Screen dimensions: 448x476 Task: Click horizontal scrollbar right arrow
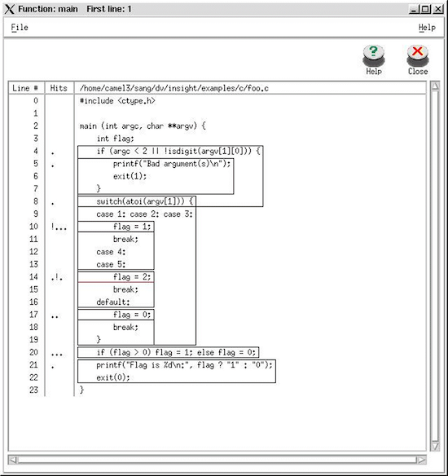[x=422, y=460]
